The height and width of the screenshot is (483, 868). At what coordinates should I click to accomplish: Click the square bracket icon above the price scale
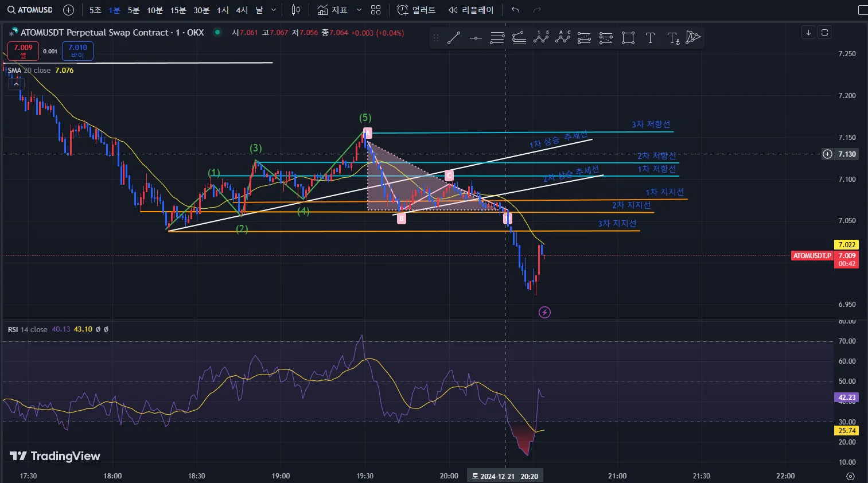pyautogui.click(x=824, y=32)
